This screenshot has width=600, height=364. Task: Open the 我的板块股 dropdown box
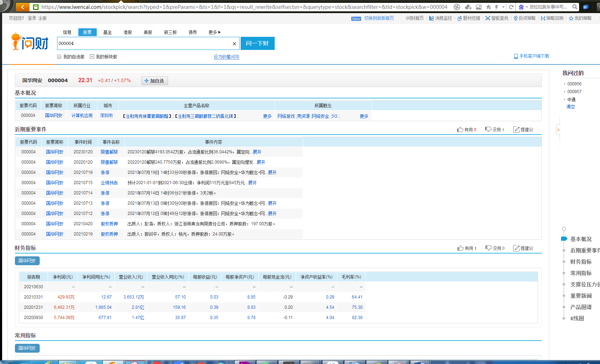click(x=92, y=57)
